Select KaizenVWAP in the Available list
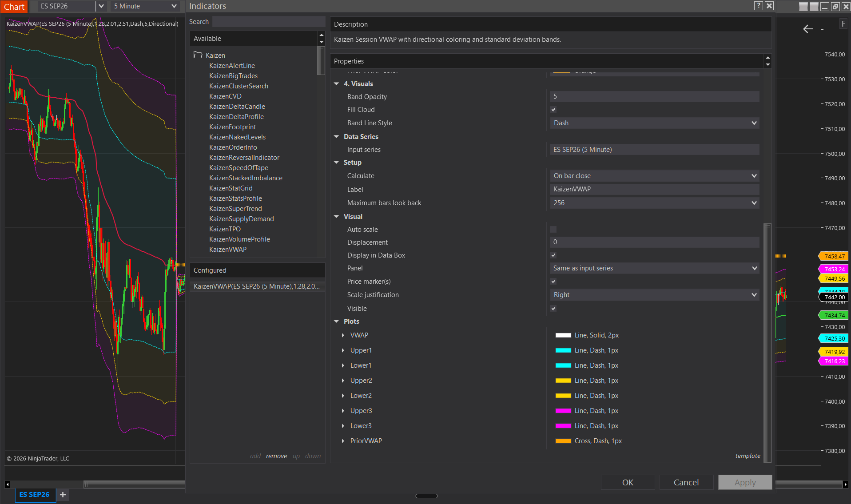Screen dimensions: 851x504 coord(228,250)
